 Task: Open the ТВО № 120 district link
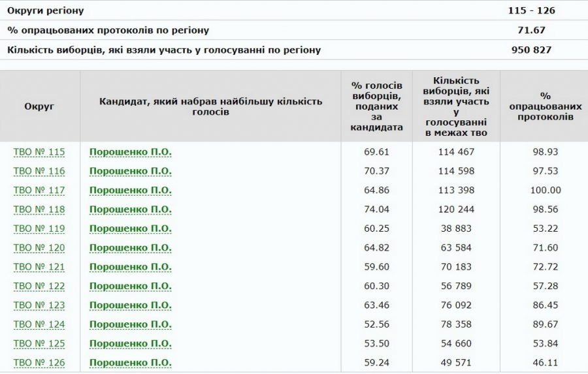point(39,248)
